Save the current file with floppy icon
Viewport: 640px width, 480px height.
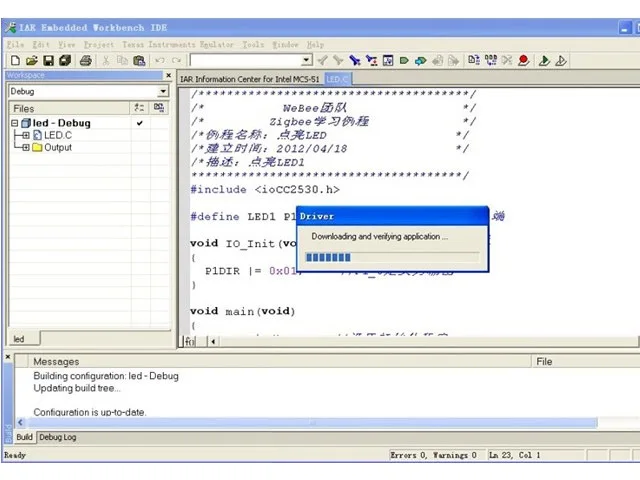(x=49, y=61)
